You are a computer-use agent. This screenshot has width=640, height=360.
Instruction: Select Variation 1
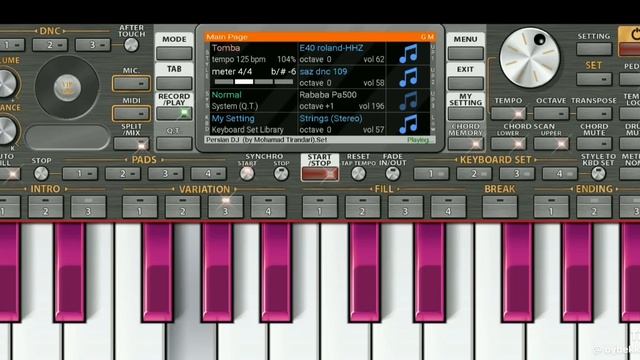(x=140, y=207)
